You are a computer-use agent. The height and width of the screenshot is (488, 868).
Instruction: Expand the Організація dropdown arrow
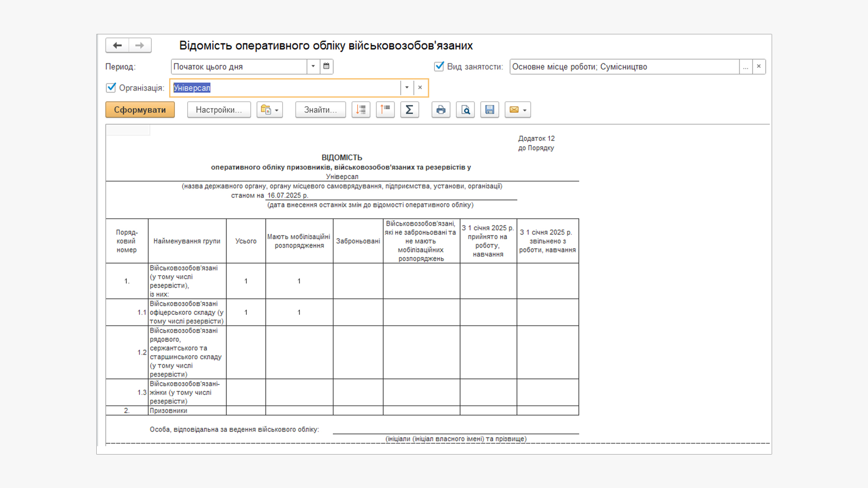click(407, 88)
